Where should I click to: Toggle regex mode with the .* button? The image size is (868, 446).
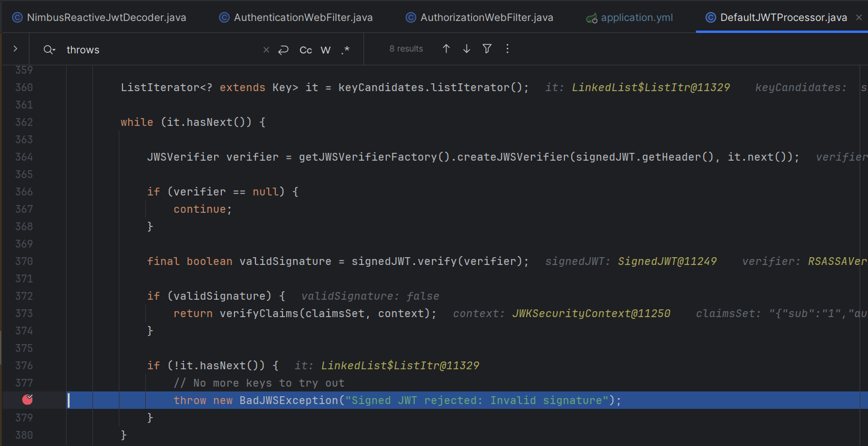346,50
